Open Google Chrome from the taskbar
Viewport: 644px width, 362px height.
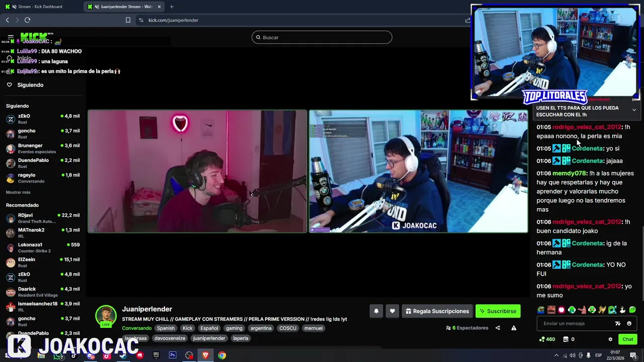click(222, 355)
